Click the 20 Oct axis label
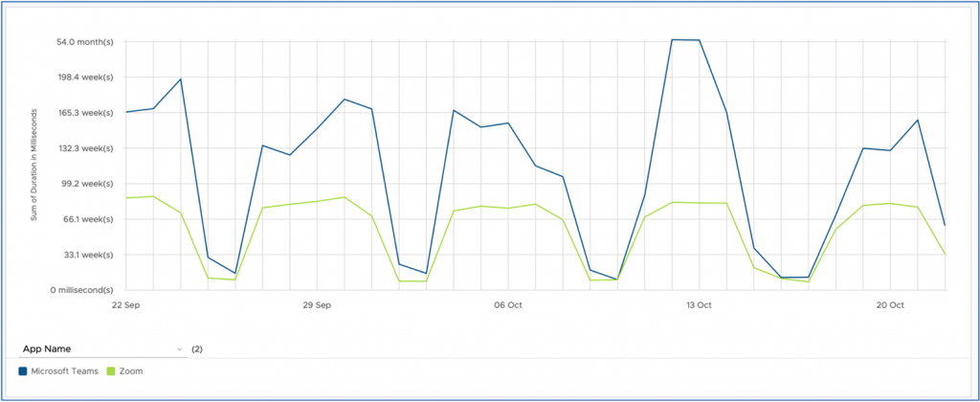 890,305
